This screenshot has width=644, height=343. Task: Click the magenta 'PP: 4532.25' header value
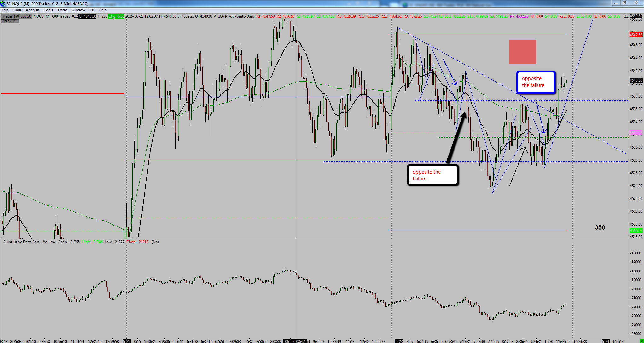click(x=519, y=16)
